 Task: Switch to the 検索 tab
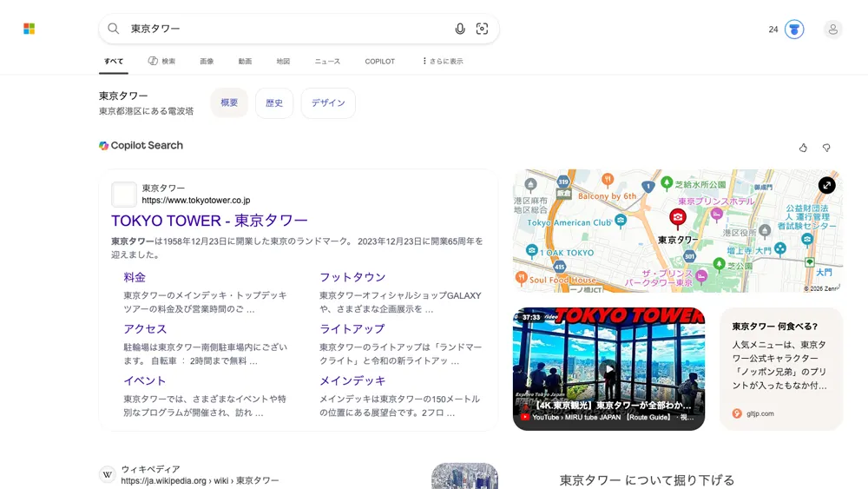pos(161,62)
